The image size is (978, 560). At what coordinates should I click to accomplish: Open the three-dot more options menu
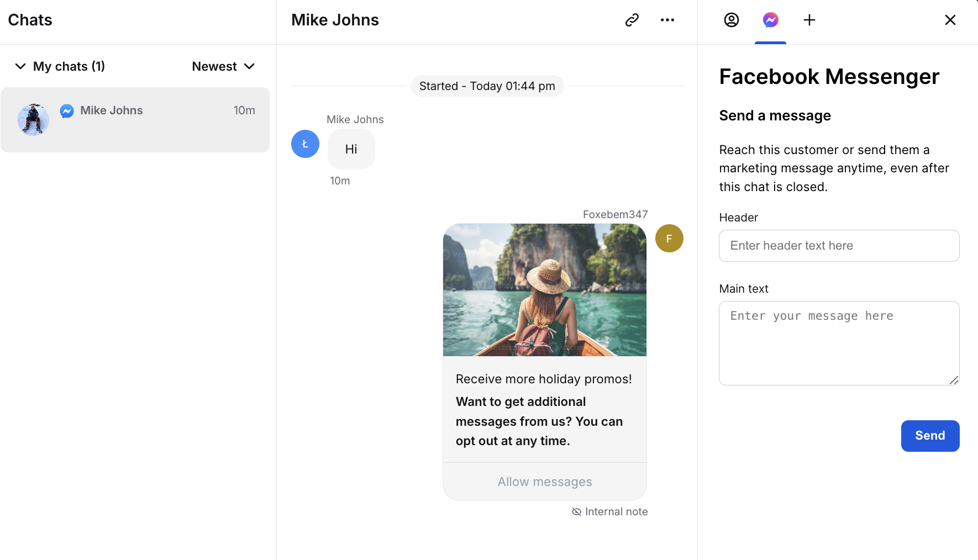pos(667,20)
